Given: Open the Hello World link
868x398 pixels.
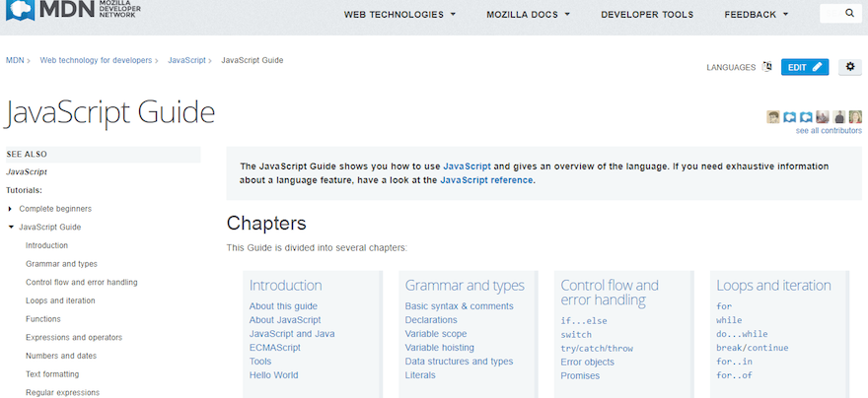Looking at the screenshot, I should point(273,375).
